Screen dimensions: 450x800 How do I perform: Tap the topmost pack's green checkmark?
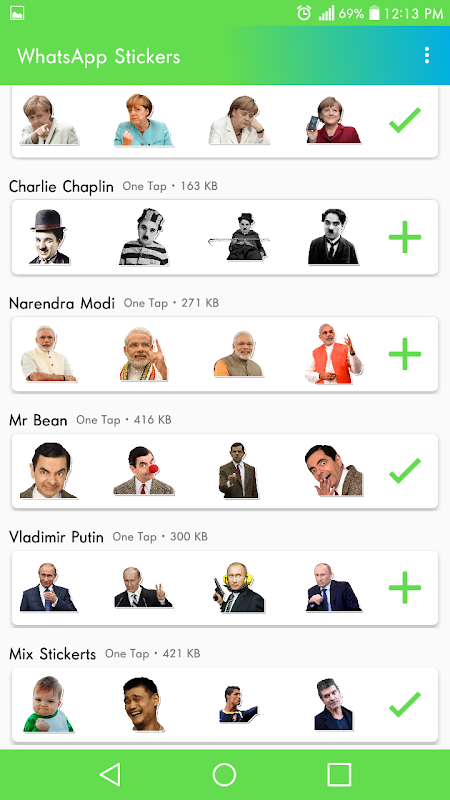pos(405,120)
